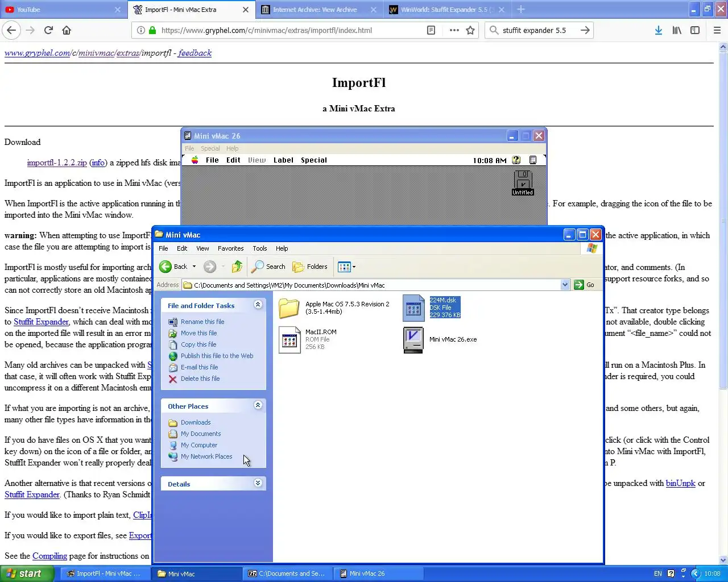Image resolution: width=728 pixels, height=582 pixels.
Task: Open the Firefox hamburger menu
Action: tap(717, 30)
